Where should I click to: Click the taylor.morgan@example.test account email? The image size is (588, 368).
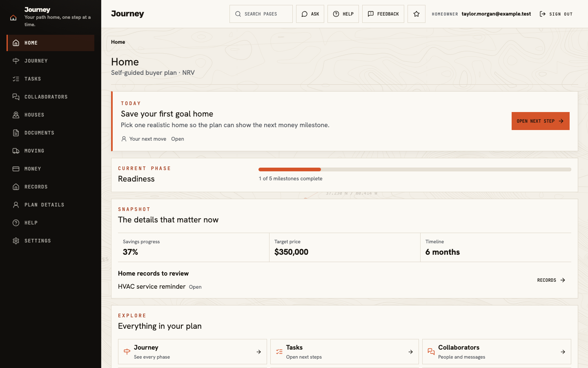click(496, 14)
